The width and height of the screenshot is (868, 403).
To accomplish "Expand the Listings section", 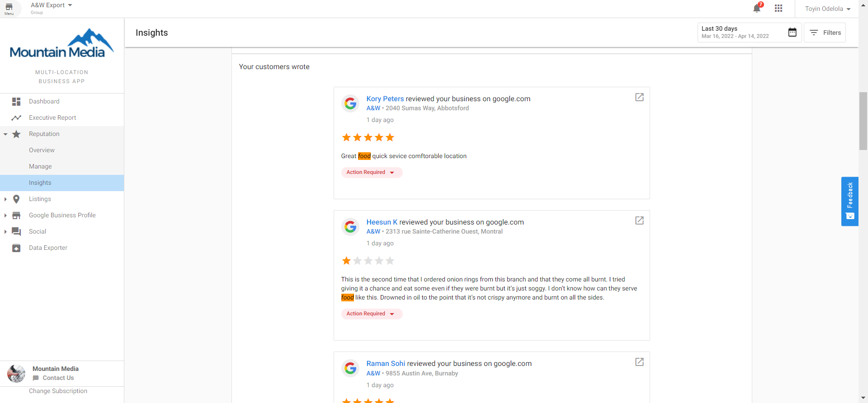I will point(5,199).
